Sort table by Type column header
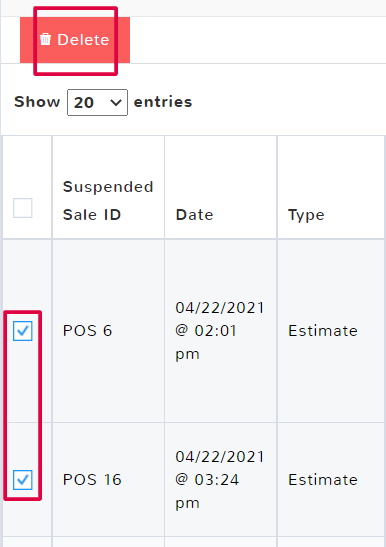This screenshot has height=547, width=386. point(306,215)
